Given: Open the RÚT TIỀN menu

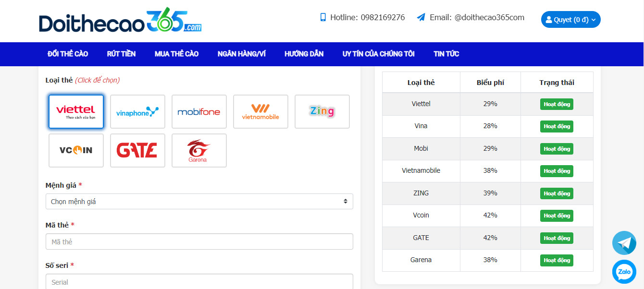Looking at the screenshot, I should tap(121, 54).
